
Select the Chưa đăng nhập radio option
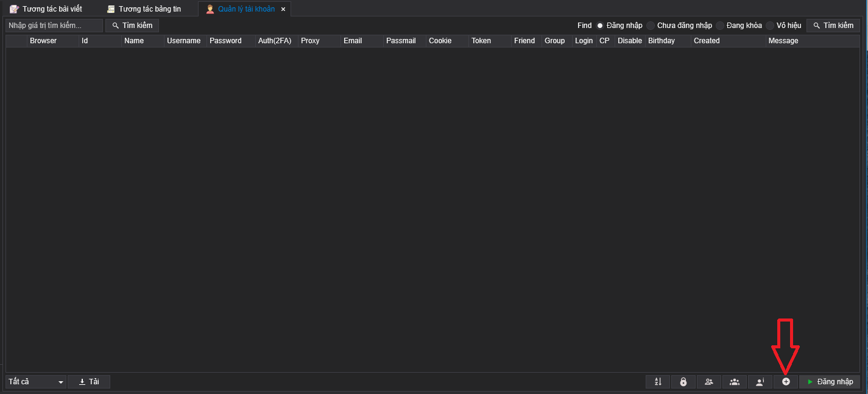tap(651, 26)
